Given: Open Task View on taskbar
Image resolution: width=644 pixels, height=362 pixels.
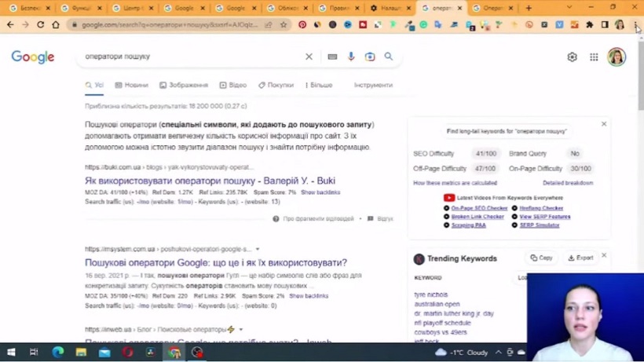Looking at the screenshot, I should [x=34, y=352].
